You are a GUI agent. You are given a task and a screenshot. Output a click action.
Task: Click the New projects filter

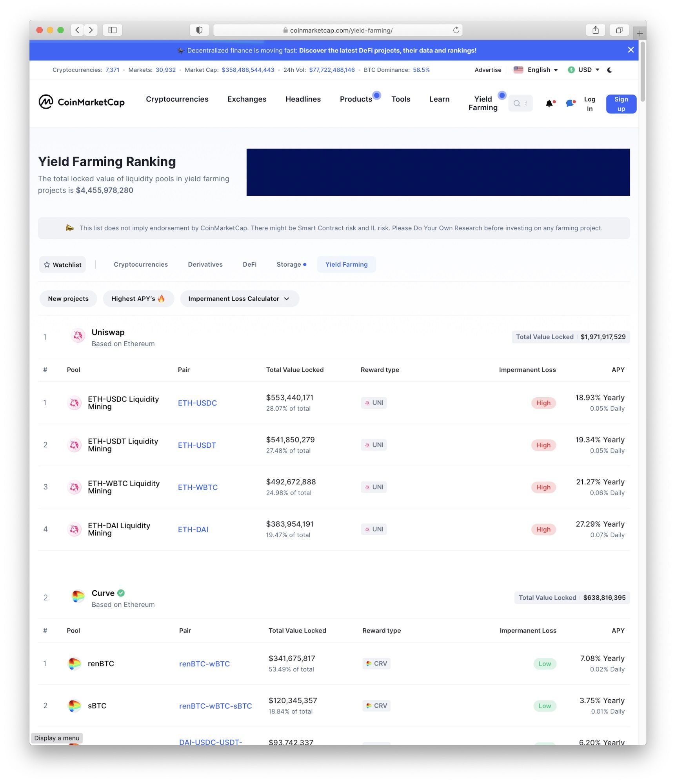[x=68, y=299]
